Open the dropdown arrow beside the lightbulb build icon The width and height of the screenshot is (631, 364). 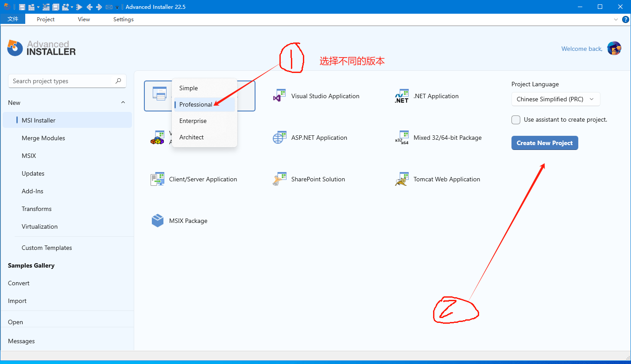(x=72, y=7)
